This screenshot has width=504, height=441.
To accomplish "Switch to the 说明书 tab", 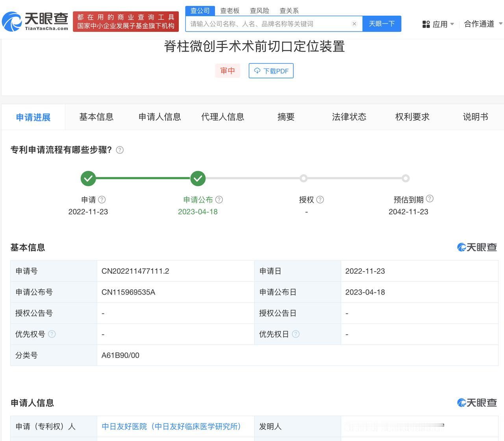I will (476, 117).
